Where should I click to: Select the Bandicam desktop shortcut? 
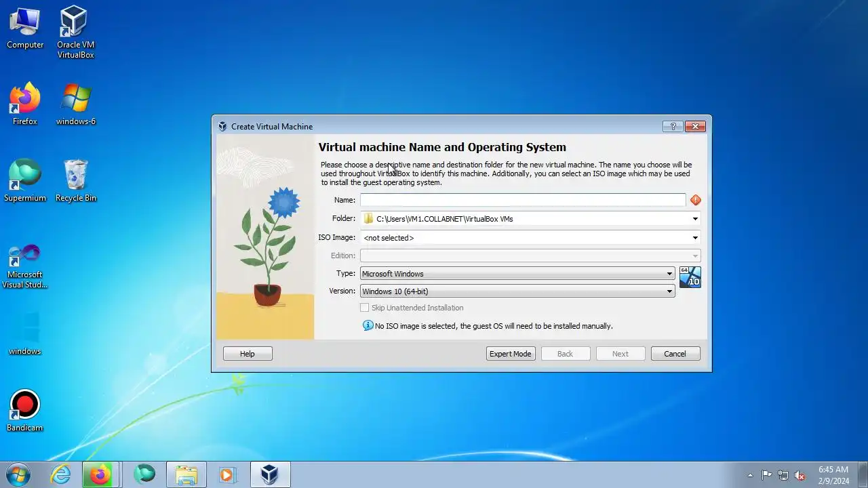(25, 410)
